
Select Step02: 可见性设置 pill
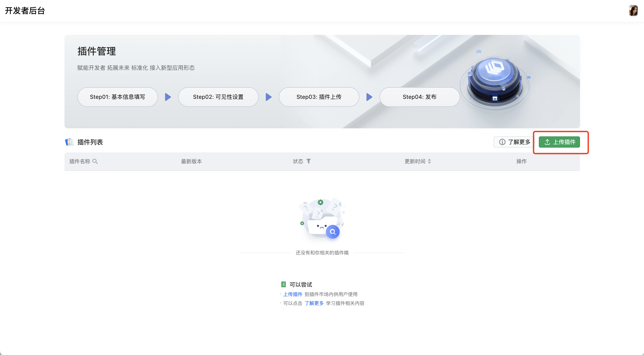[x=218, y=97]
